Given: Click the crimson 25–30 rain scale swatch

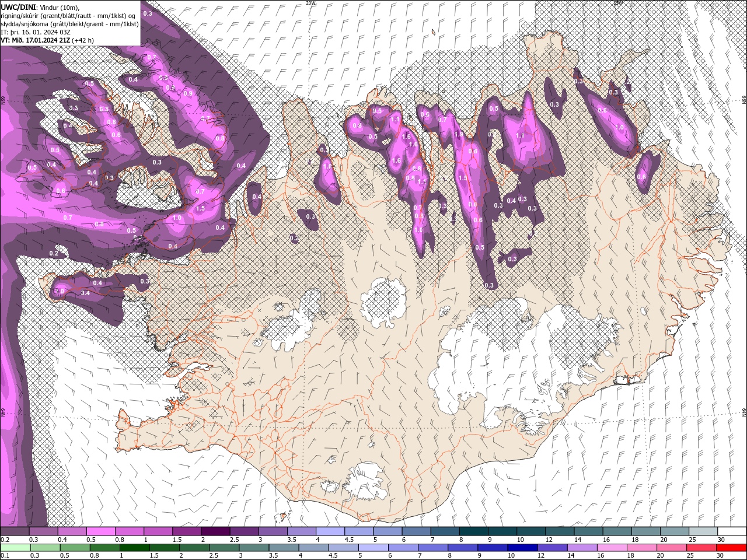Looking at the screenshot, I should [702, 548].
